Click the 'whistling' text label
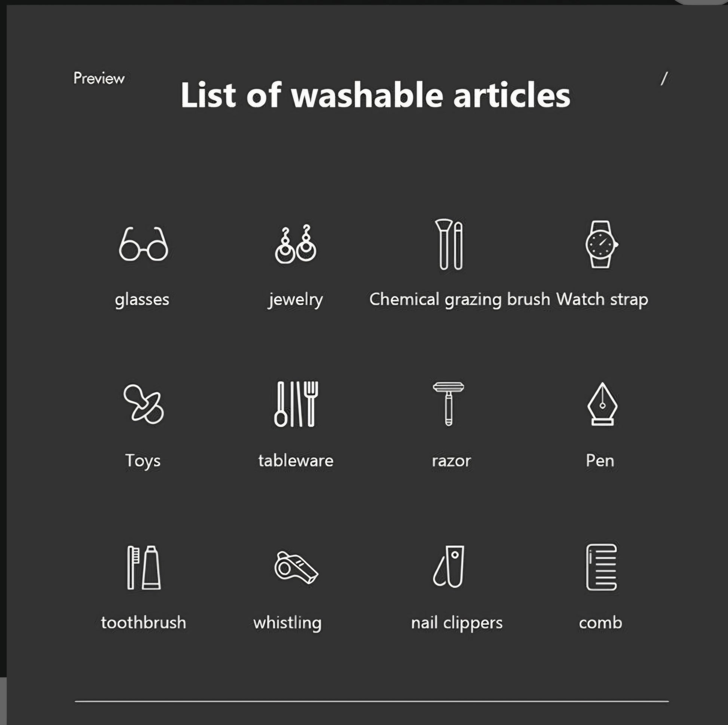The image size is (728, 725). point(287,622)
